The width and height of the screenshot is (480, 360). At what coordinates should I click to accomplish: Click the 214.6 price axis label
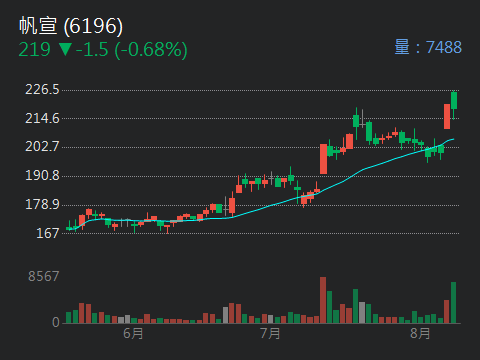(42, 118)
